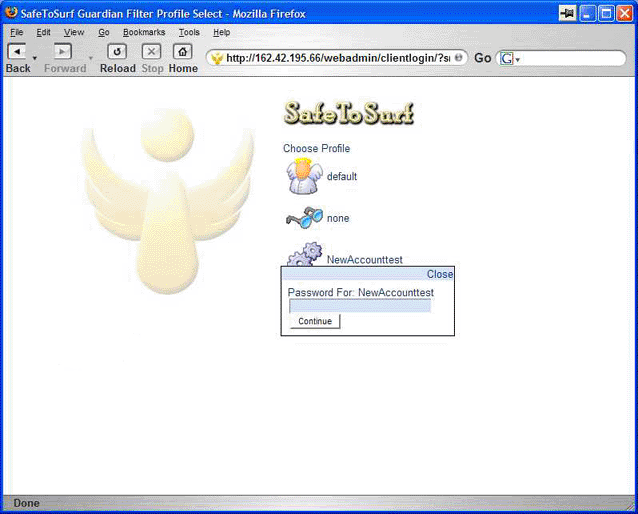The height and width of the screenshot is (514, 638).
Task: Click into the web search box
Action: [572, 58]
